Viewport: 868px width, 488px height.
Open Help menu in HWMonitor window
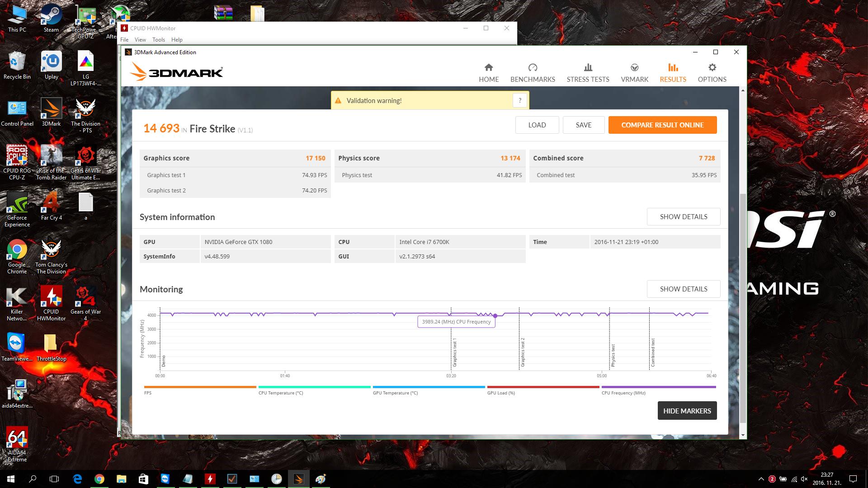click(177, 40)
